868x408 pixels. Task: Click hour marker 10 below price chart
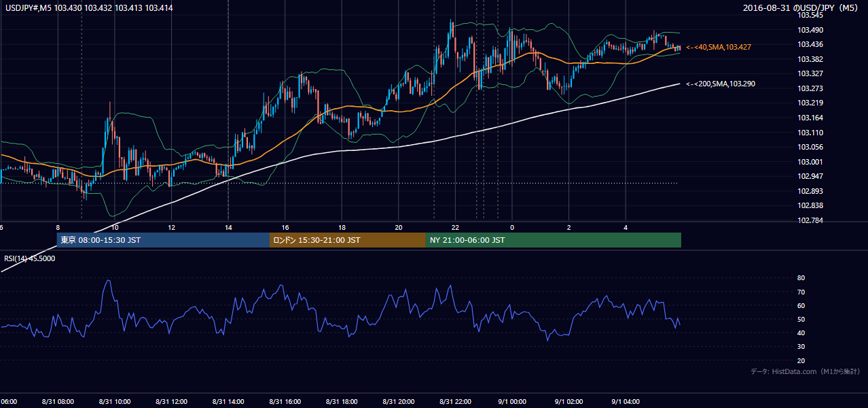click(x=115, y=227)
